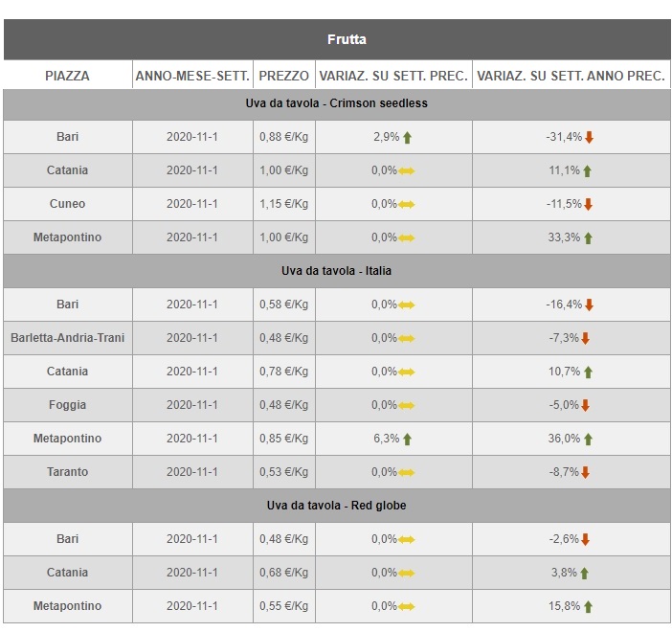This screenshot has width=672, height=632.
Task: Click green up arrow beside 6,3%
Action: 407,439
